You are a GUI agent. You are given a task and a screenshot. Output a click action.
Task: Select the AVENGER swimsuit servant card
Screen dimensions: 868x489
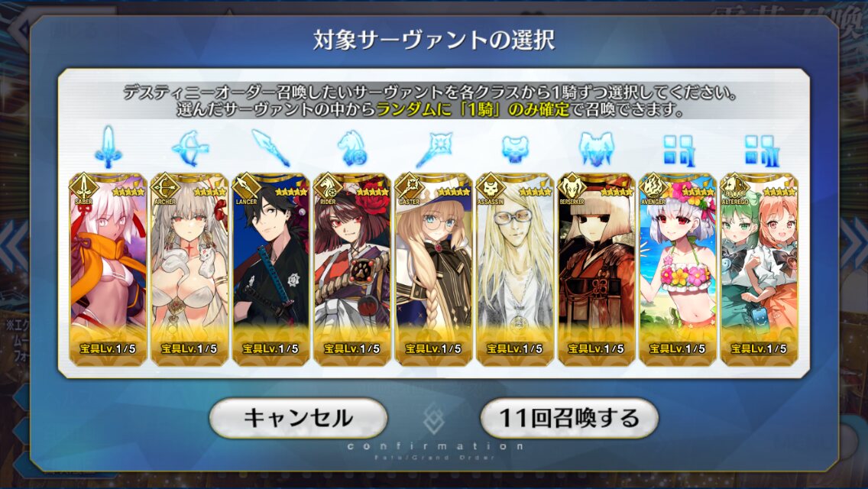pos(678,270)
